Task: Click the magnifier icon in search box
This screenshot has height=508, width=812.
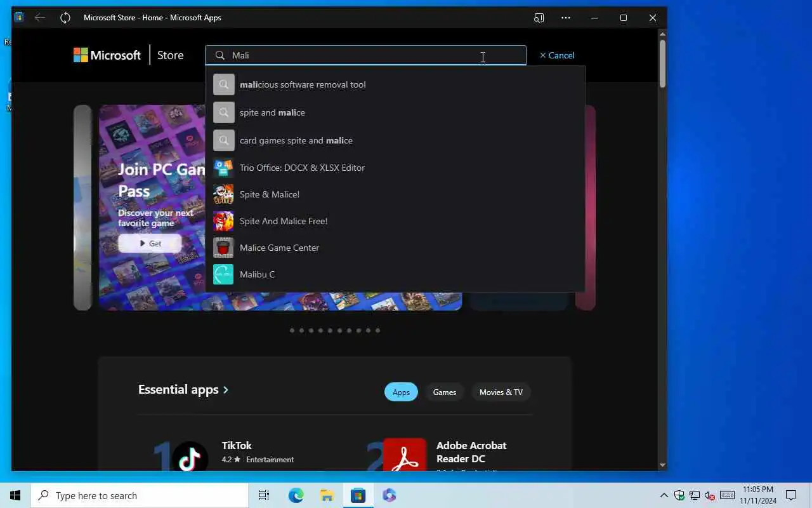Action: (220, 55)
